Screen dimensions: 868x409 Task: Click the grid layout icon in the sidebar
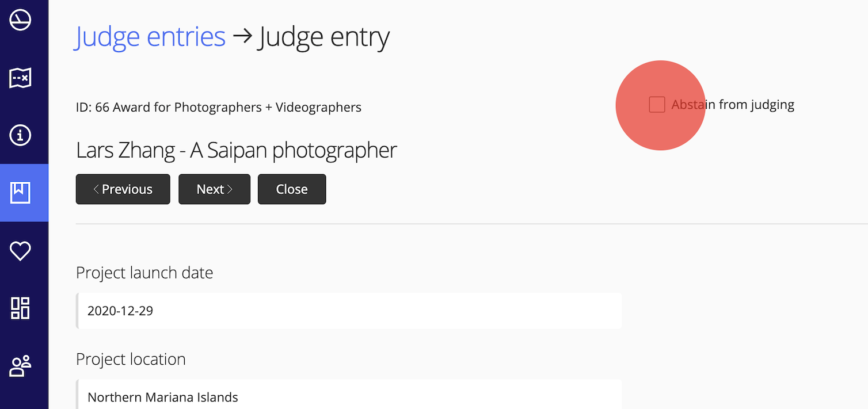click(x=20, y=308)
